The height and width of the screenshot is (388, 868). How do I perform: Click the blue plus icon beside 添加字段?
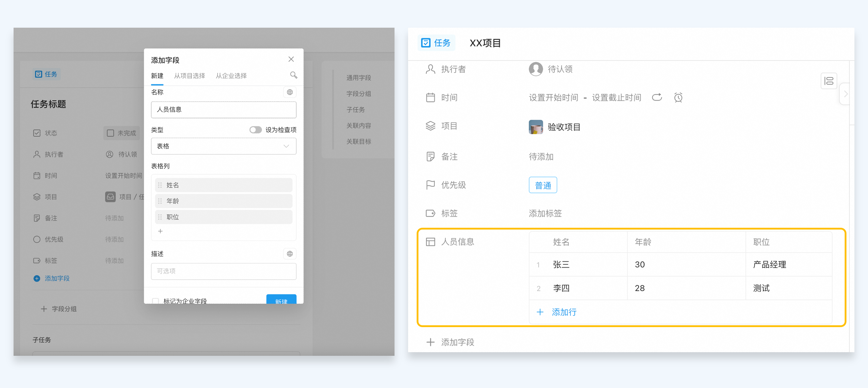37,278
